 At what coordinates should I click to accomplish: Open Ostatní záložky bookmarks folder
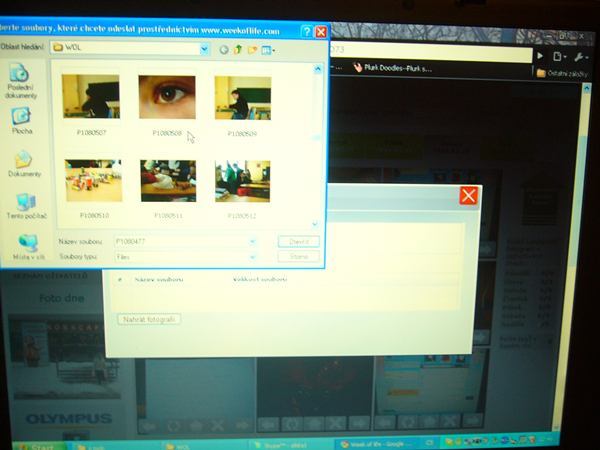point(562,73)
